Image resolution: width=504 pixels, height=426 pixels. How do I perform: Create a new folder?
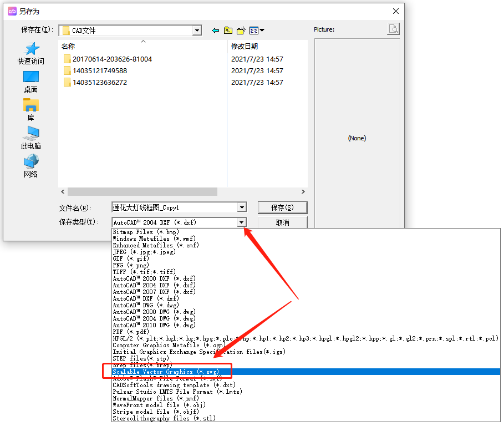[x=241, y=31]
